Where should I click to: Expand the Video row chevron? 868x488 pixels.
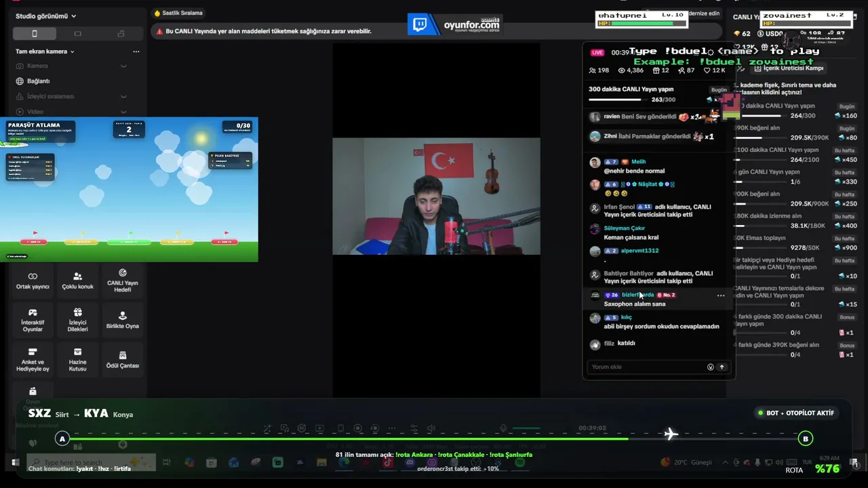pos(123,112)
